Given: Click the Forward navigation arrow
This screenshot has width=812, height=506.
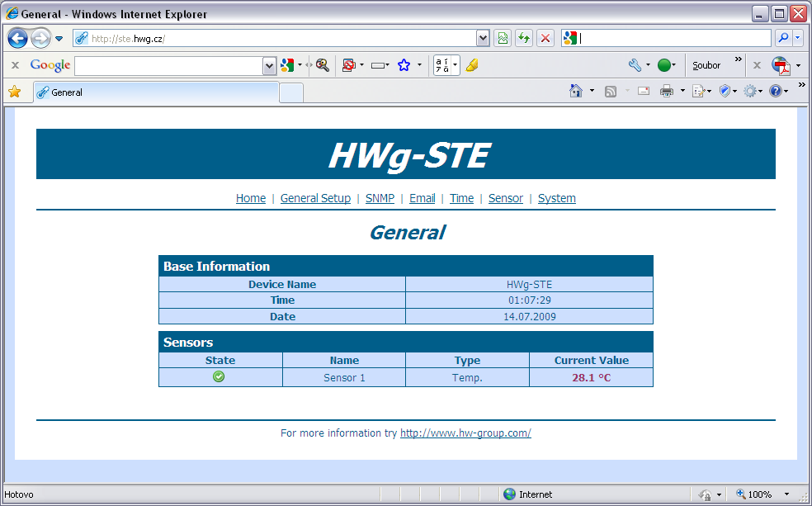Looking at the screenshot, I should [x=40, y=38].
